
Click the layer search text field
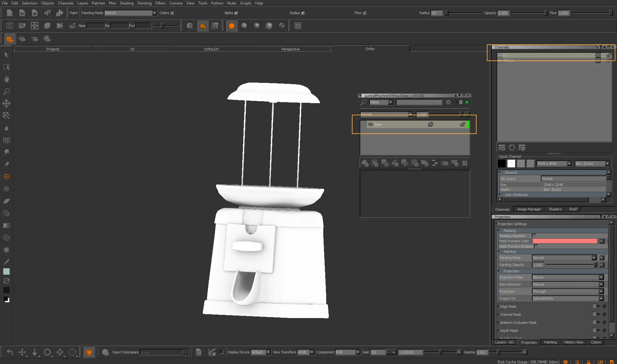(419, 102)
